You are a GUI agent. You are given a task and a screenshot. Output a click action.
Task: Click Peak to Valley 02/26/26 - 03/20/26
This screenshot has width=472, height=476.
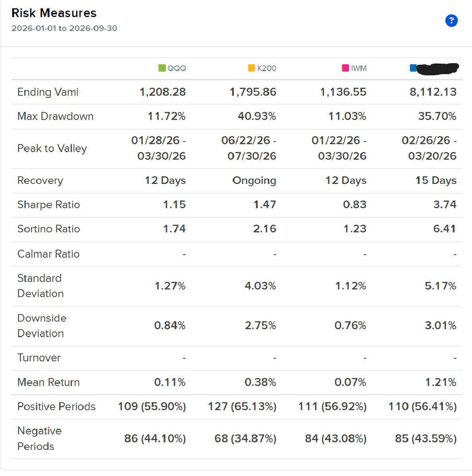coord(429,148)
